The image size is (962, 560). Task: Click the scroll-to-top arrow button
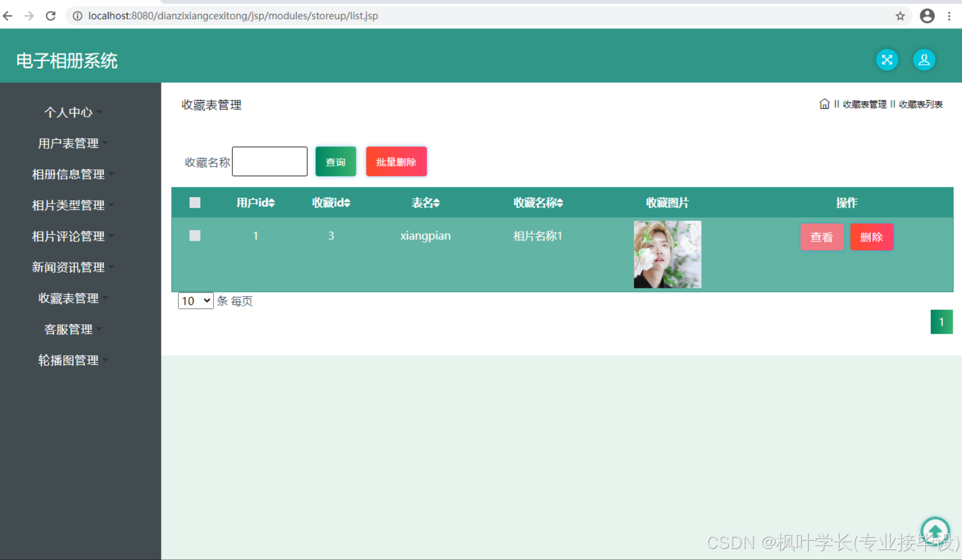click(x=935, y=530)
